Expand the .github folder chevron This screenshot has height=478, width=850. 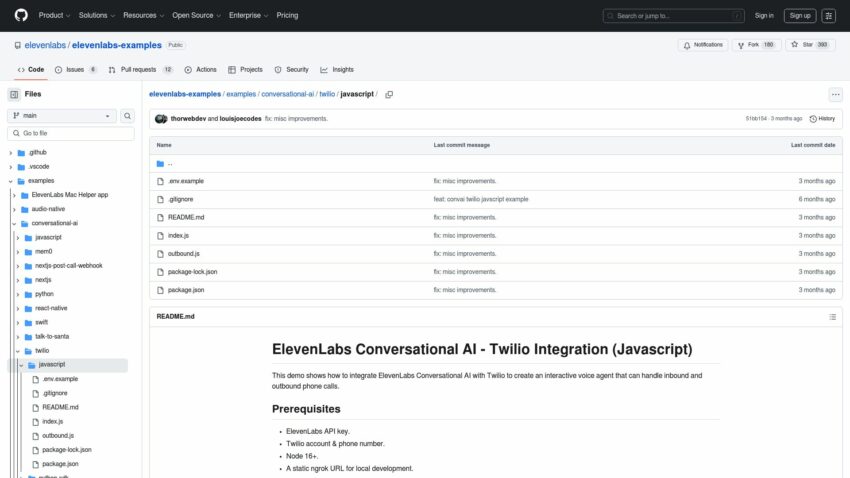coord(11,153)
